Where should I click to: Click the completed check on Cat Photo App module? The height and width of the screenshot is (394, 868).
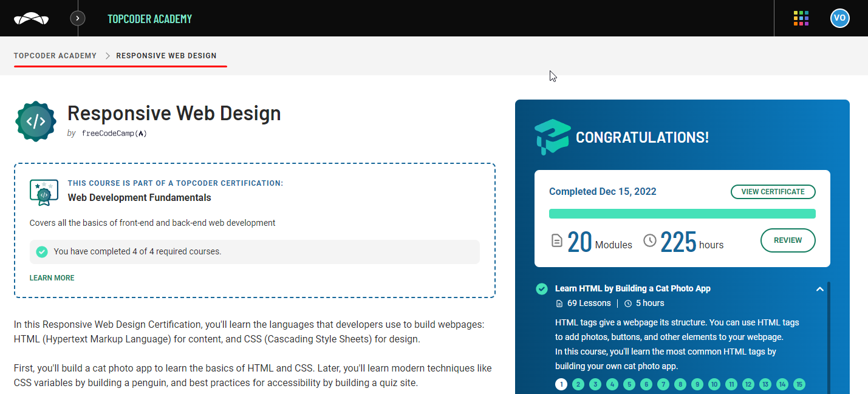[542, 289]
